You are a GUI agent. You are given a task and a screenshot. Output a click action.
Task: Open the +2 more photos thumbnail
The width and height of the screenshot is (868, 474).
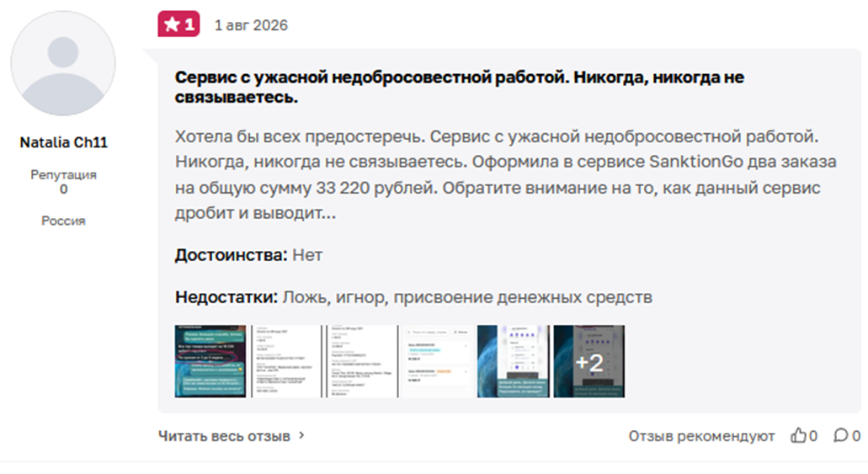point(589,361)
